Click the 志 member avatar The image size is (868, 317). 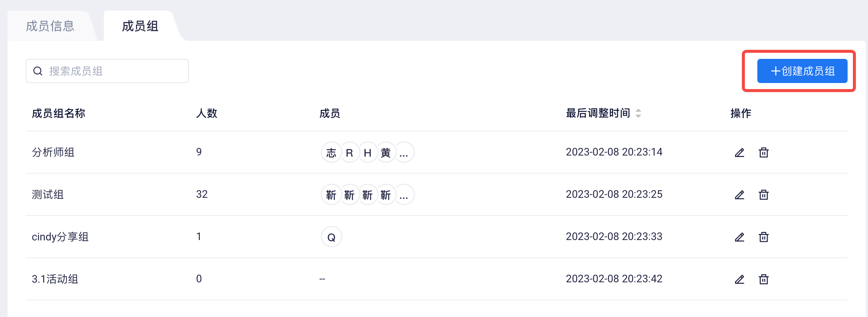click(x=331, y=152)
